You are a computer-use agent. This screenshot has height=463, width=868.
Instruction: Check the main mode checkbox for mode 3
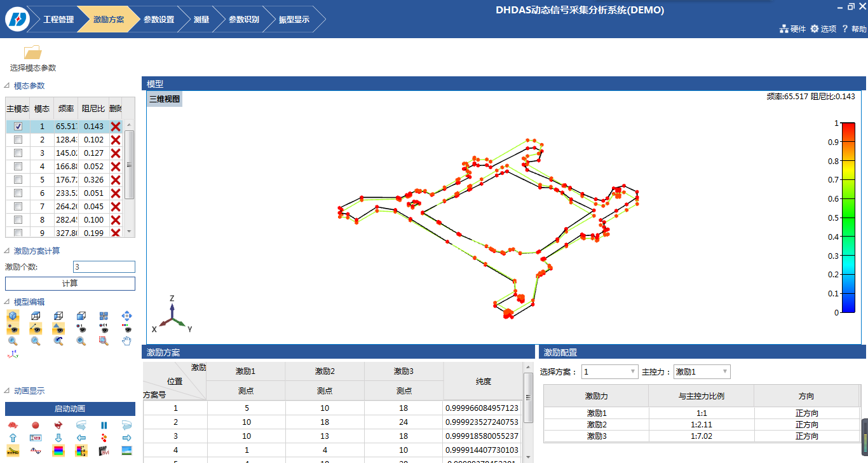click(18, 153)
